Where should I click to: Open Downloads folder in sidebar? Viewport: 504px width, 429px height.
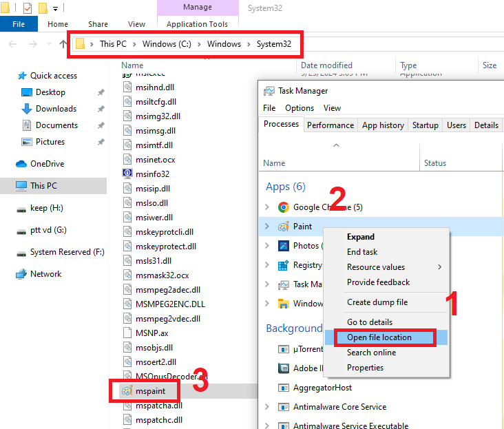click(56, 109)
